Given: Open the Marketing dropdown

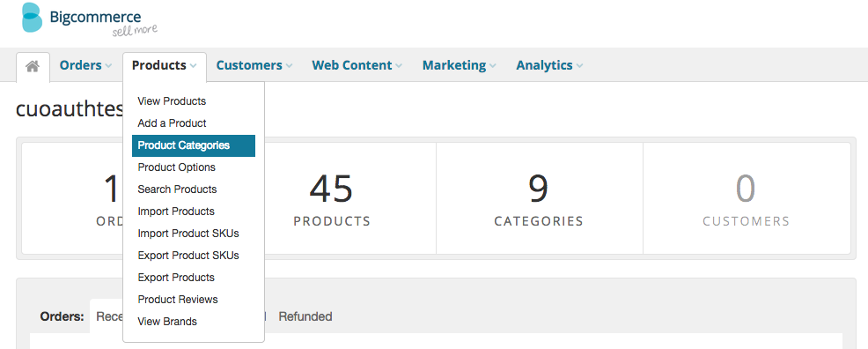Looking at the screenshot, I should [460, 65].
